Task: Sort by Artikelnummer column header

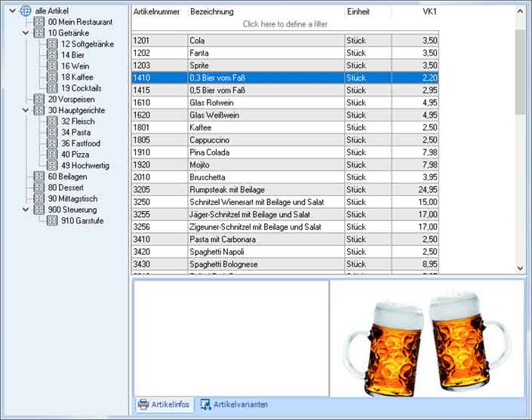Action: click(159, 11)
